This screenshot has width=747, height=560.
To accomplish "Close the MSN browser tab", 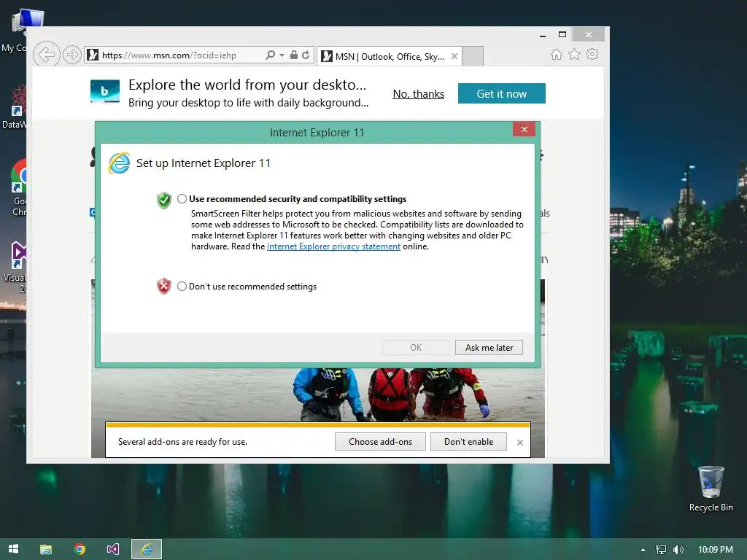I will pos(454,56).
